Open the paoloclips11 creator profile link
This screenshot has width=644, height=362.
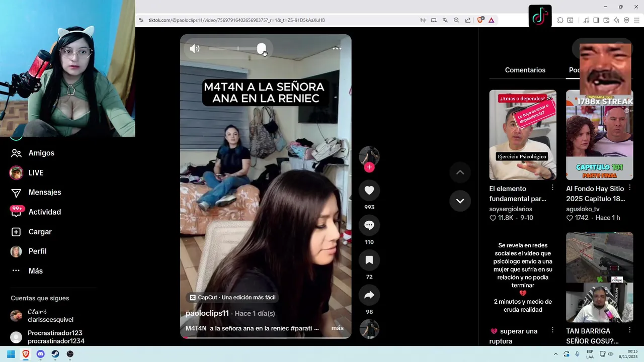[x=207, y=313]
